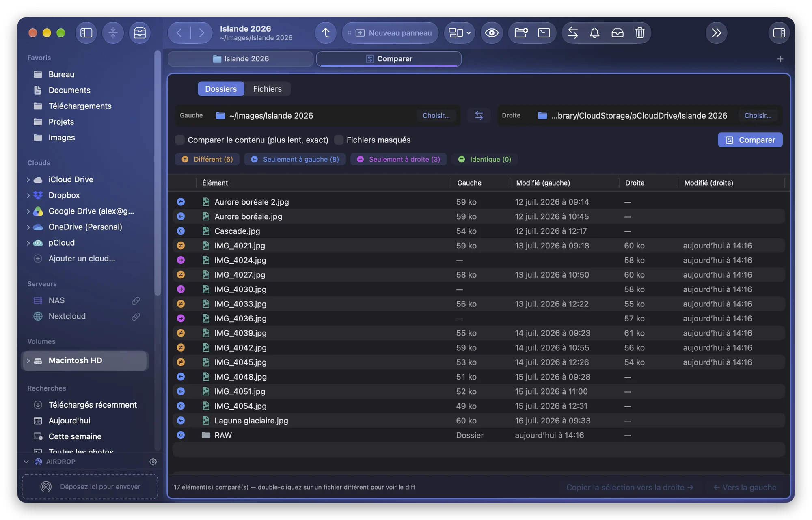Open the inbox tray toolbar icon
This screenshot has width=812, height=520.
coord(617,33)
